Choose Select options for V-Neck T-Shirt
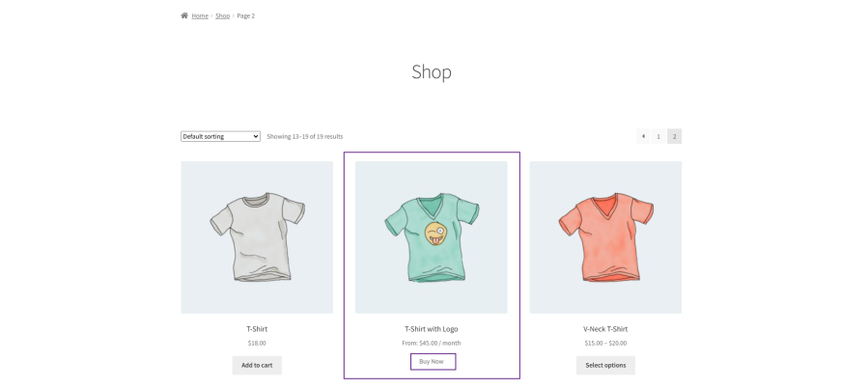The height and width of the screenshot is (389, 868). pos(605,365)
